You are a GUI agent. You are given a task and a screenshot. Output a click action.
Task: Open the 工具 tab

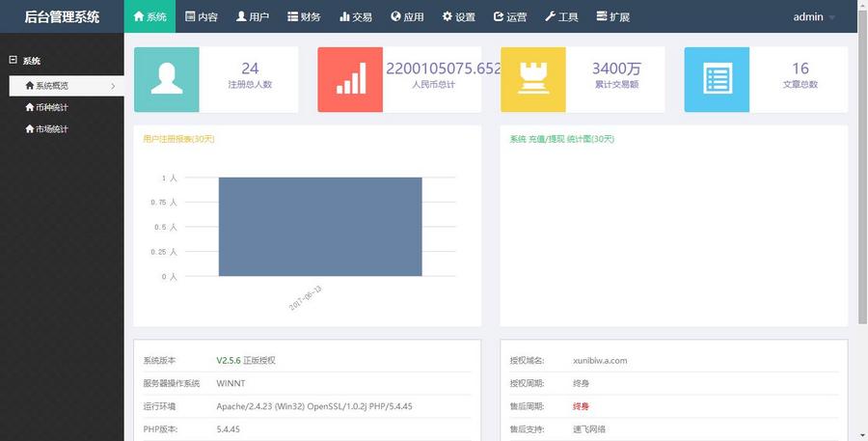point(561,16)
